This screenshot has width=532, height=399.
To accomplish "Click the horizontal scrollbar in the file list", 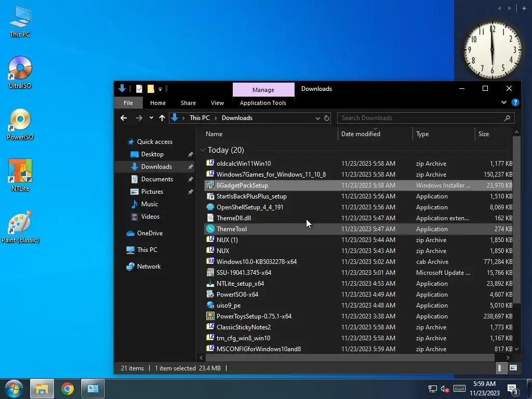I will [350, 357].
